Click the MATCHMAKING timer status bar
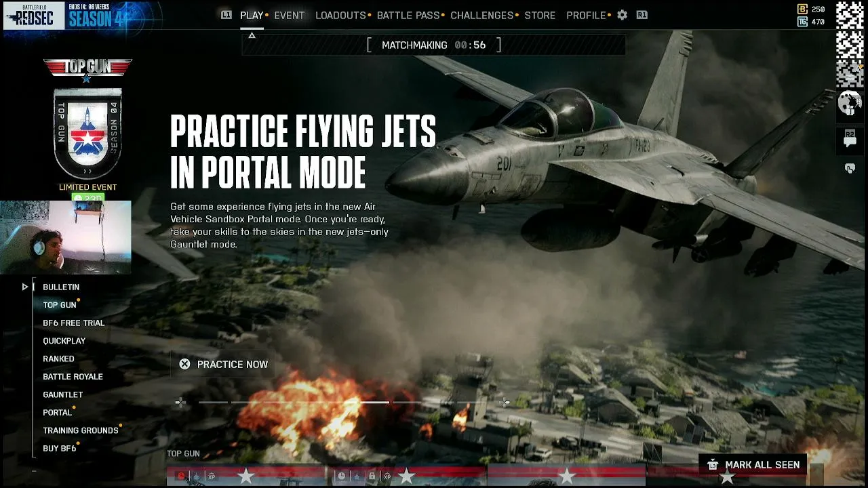Screen dimensions: 868x488 coord(434,45)
